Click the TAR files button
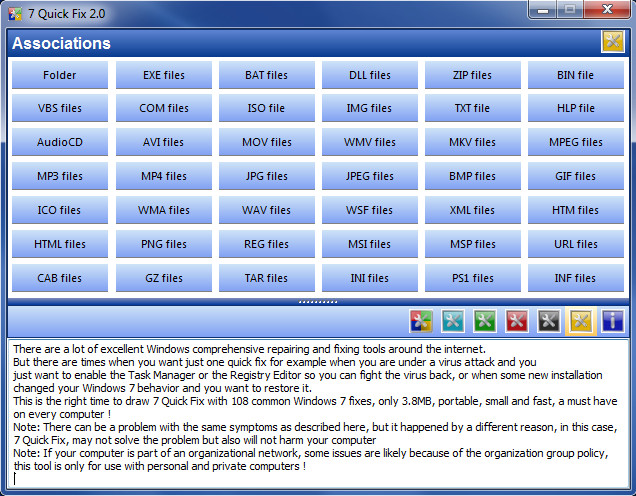The image size is (636, 496). [266, 279]
